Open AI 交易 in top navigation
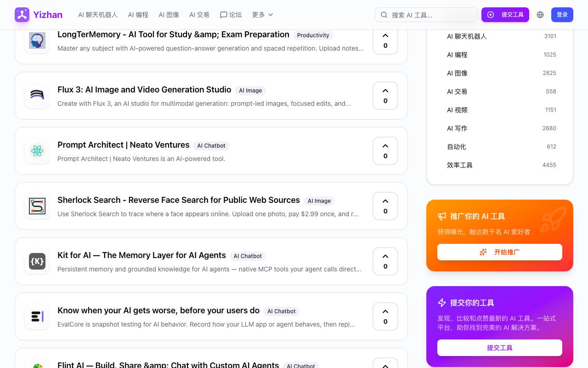 [x=199, y=15]
